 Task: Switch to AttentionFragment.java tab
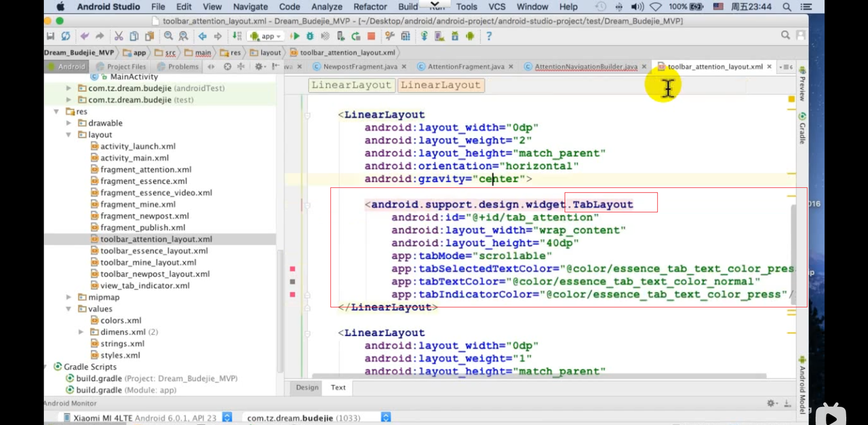pos(465,67)
